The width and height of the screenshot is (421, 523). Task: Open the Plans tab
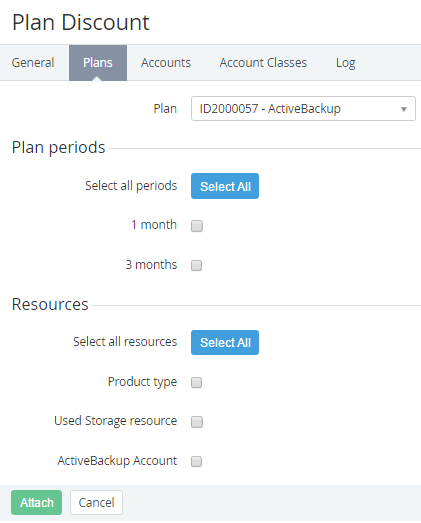(98, 63)
